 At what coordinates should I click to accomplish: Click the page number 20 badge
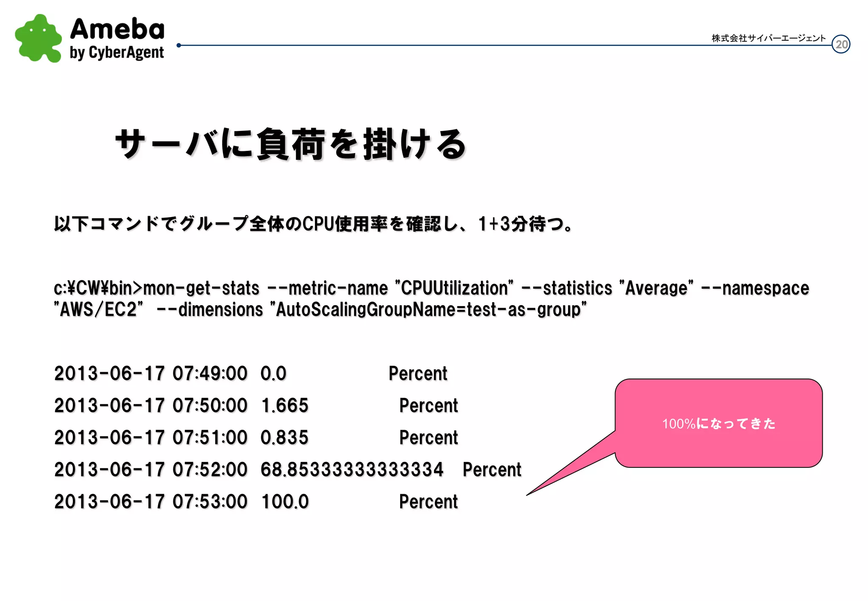[841, 44]
